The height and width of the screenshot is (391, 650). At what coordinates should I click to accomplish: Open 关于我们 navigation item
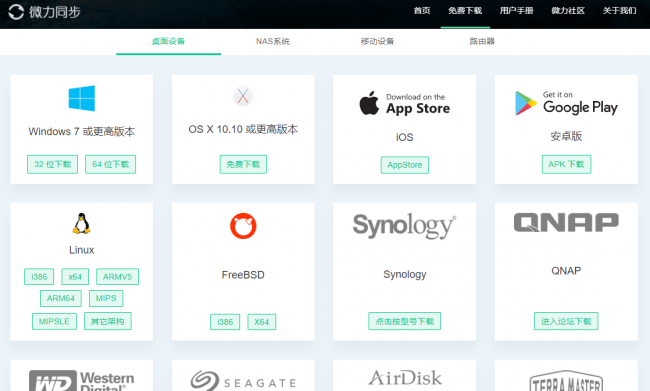pyautogui.click(x=619, y=11)
